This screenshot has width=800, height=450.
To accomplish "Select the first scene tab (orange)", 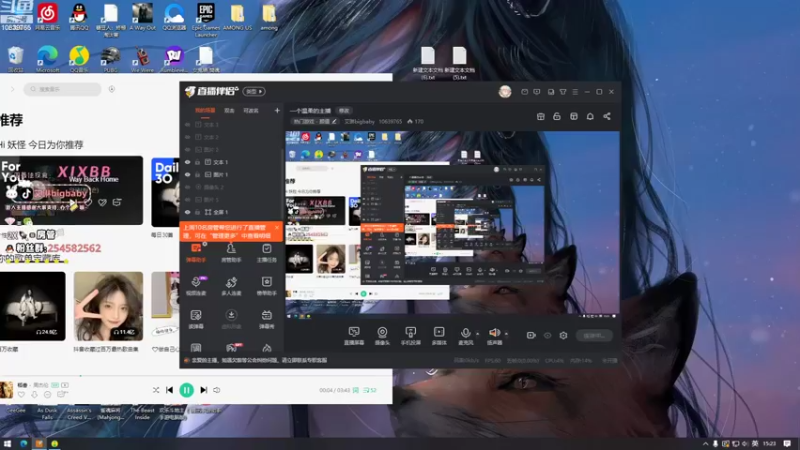I will 205,110.
